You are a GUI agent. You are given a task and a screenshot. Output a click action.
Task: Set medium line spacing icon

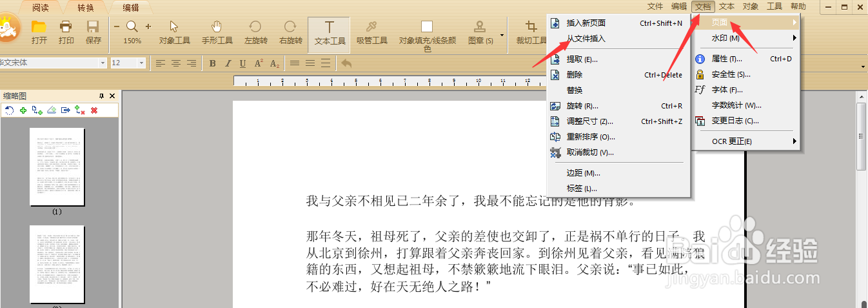click(x=310, y=63)
